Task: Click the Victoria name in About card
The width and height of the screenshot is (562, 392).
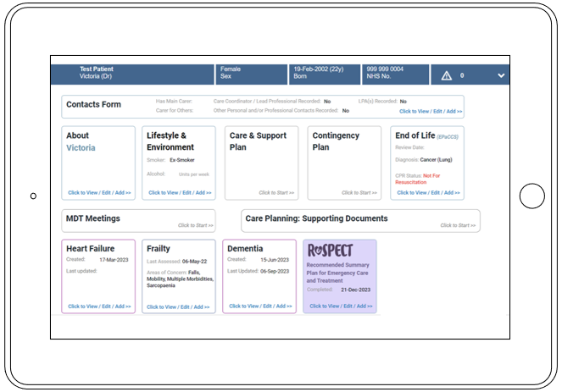Action: click(x=81, y=147)
